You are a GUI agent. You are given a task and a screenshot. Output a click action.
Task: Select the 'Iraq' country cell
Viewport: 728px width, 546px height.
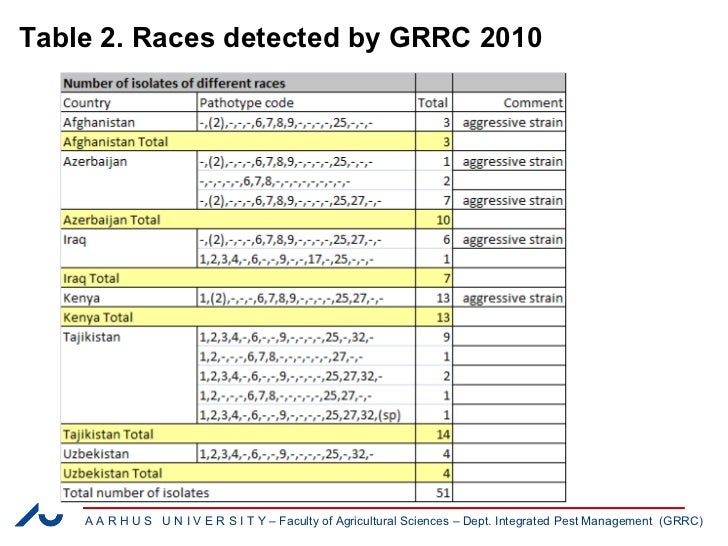tap(75, 240)
